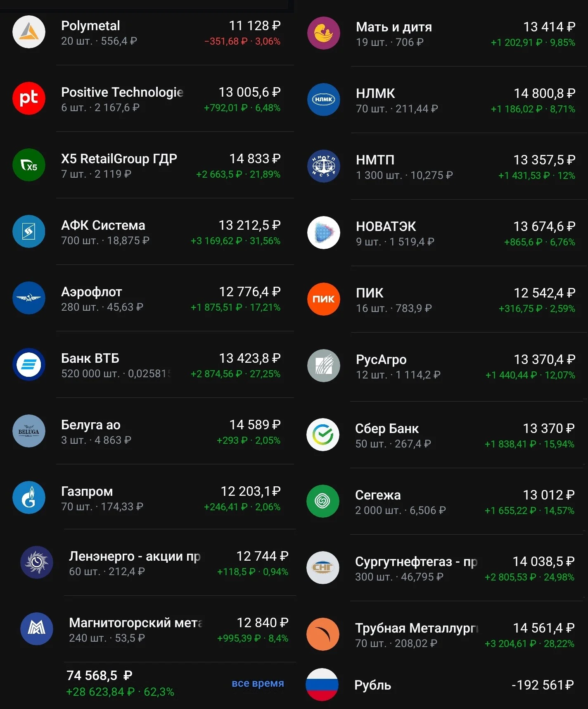The height and width of the screenshot is (709, 588).
Task: Tap Газпром value 12 203,1 ₽
Action: pyautogui.click(x=251, y=491)
